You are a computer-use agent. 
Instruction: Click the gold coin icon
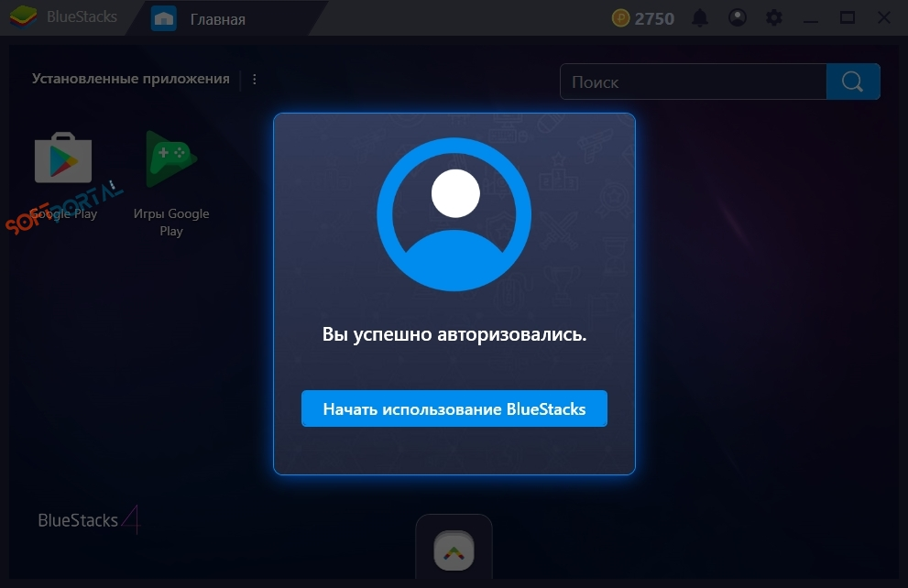pyautogui.click(x=620, y=18)
